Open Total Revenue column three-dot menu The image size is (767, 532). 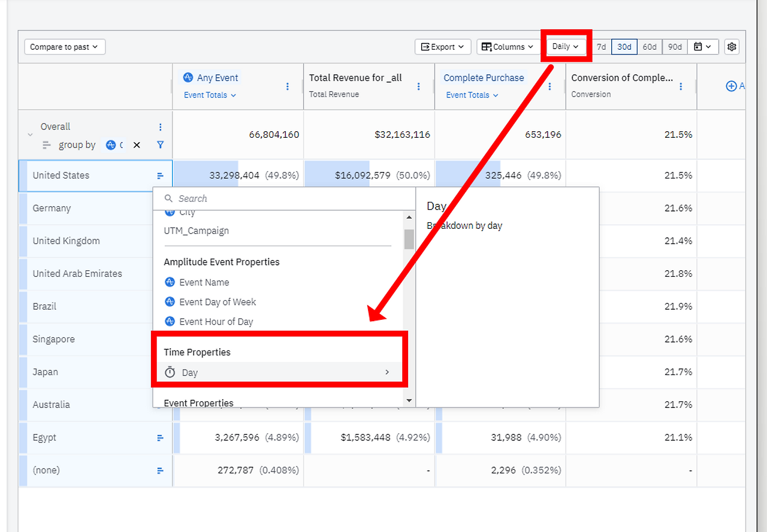(x=419, y=86)
